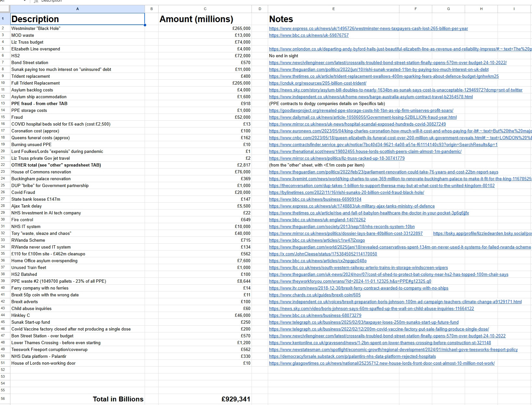Open the bsky.app lizziedearden link
Viewport: 532px width, 405px height.
pos(483,234)
